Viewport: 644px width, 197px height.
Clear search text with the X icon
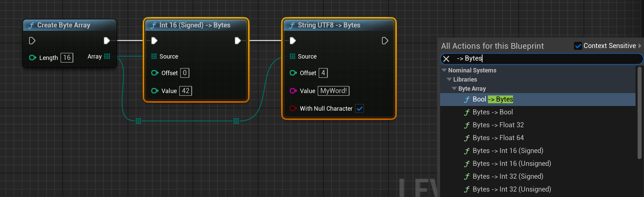point(447,59)
